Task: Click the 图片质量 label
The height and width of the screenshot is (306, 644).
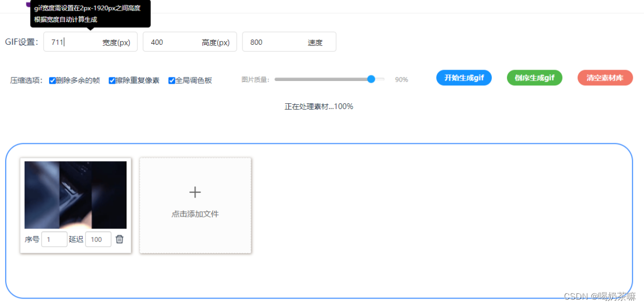Action: coord(256,80)
